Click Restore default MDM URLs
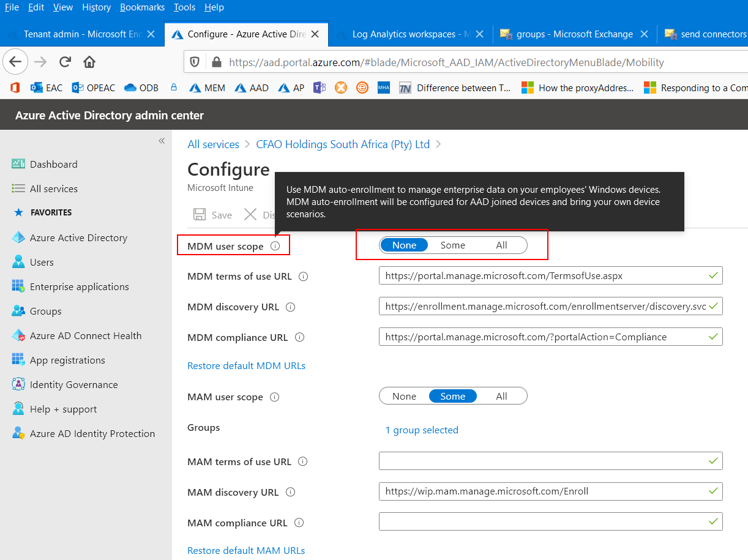748x560 pixels. (246, 365)
